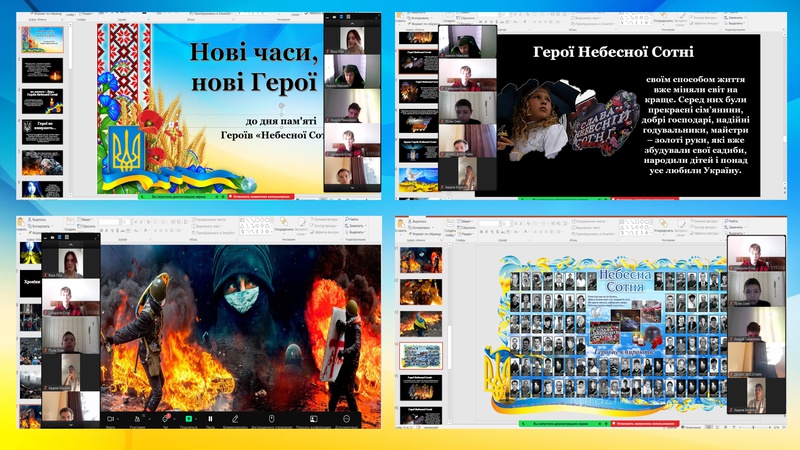Open the Zoom participants icon over the burning barricades slide
The height and width of the screenshot is (450, 800).
136,419
